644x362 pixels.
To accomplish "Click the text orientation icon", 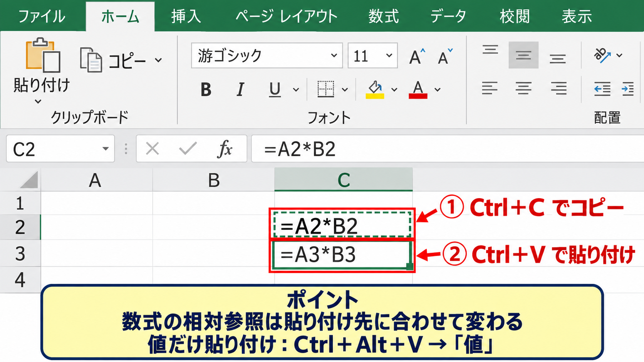I will coord(603,55).
